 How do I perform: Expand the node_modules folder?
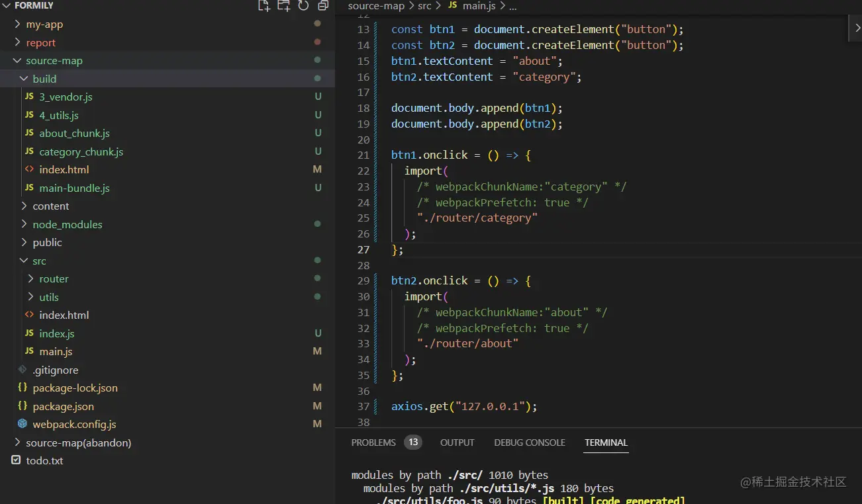(x=24, y=224)
